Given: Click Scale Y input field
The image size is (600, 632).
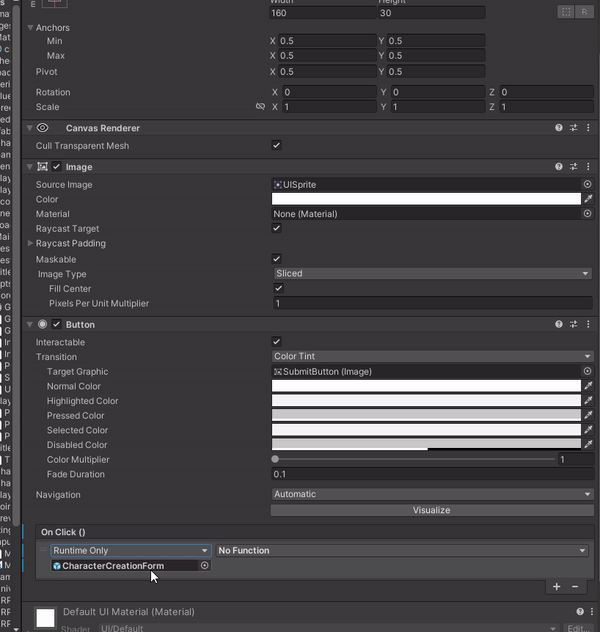Looking at the screenshot, I should coord(438,107).
